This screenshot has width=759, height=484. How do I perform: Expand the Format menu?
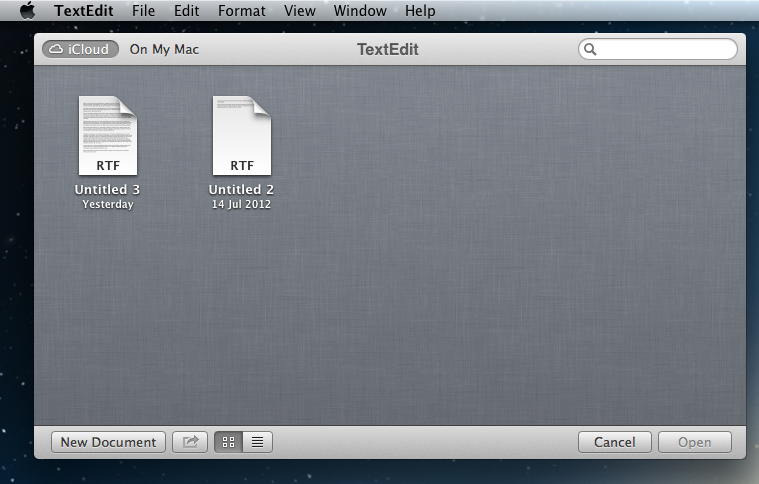pos(241,11)
